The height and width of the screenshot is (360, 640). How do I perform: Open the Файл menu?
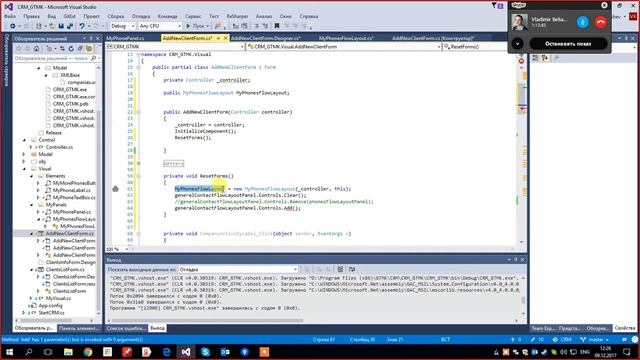(10, 16)
